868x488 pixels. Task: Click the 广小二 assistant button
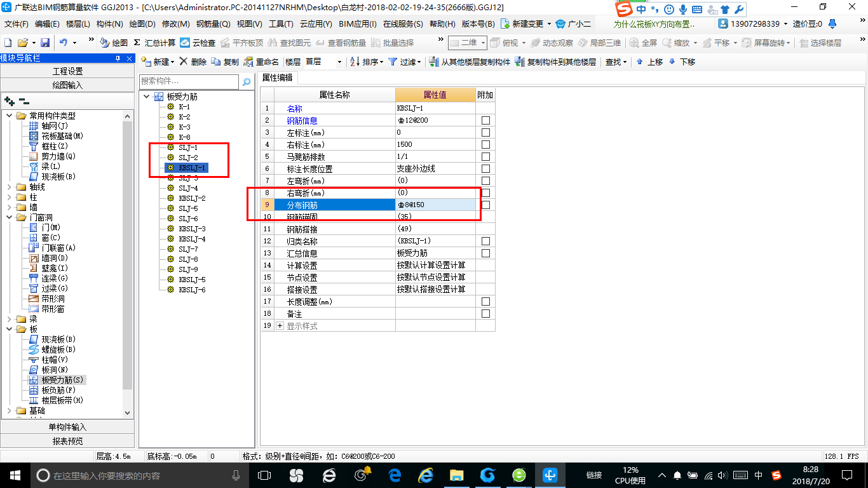(573, 24)
